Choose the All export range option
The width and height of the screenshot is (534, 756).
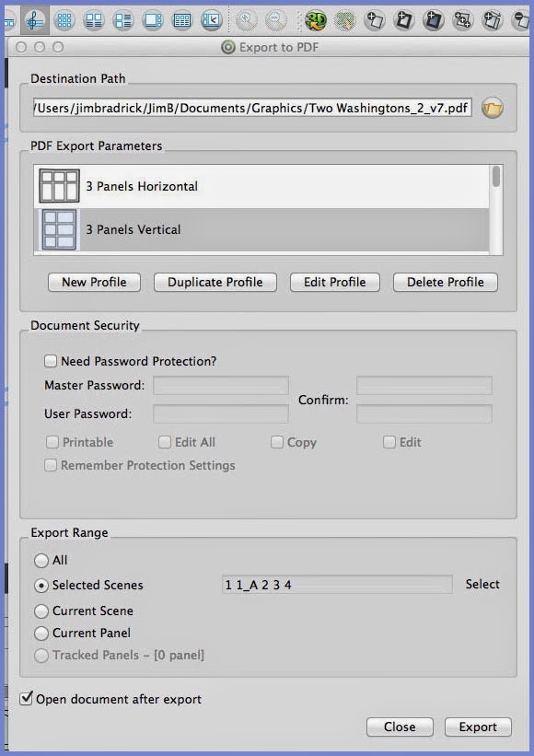(41, 560)
